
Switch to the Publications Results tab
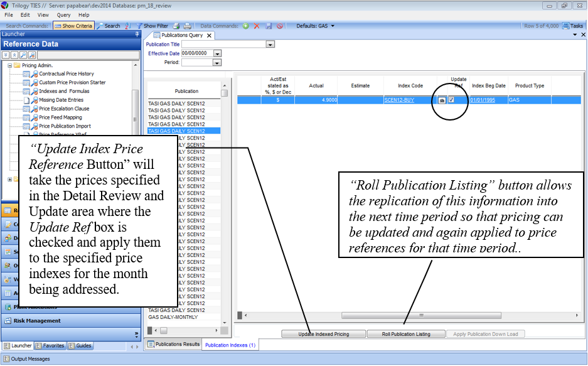pyautogui.click(x=173, y=344)
